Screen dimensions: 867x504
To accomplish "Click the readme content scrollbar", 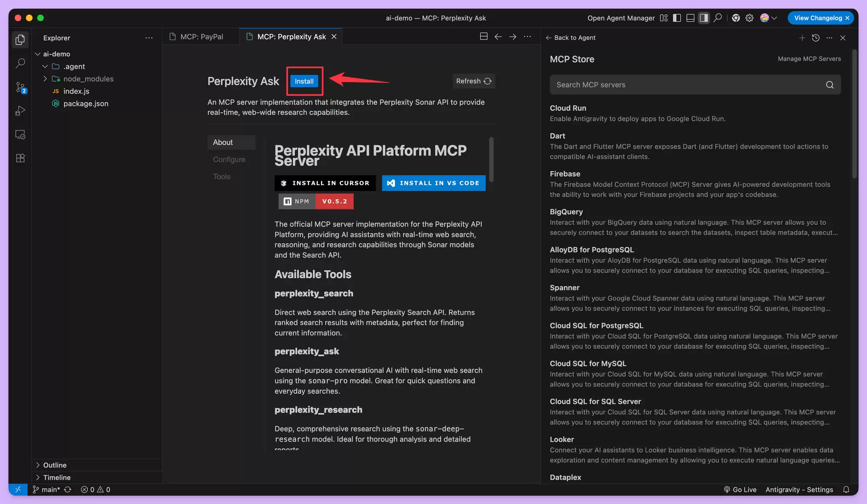I will [491, 159].
